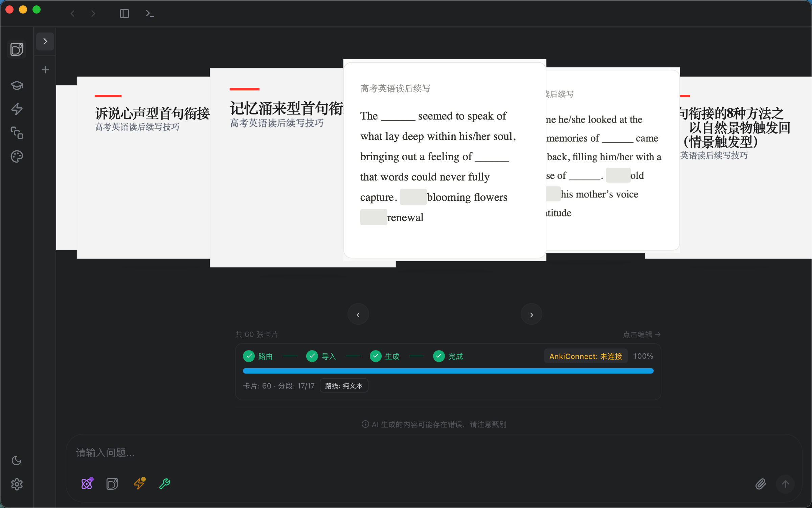
Task: Open the lightning bolt sidebar panel
Action: 17,109
